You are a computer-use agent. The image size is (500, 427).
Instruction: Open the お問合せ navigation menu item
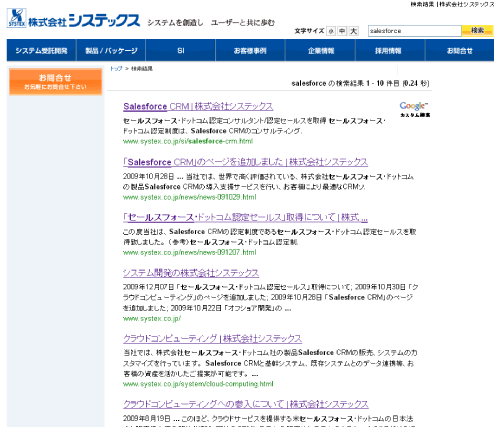pyautogui.click(x=460, y=50)
